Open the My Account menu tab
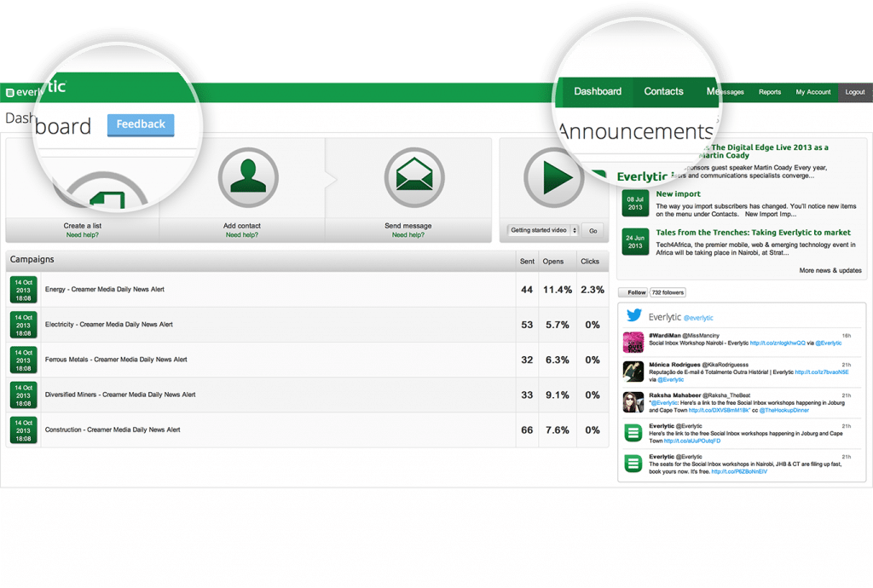Screen dimensions: 873x588 click(x=812, y=92)
